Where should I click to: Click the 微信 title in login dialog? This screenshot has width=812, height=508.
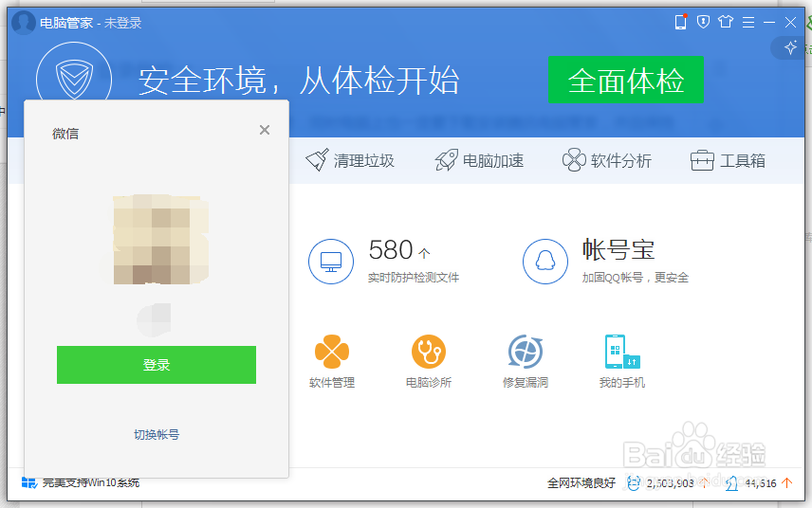pos(65,134)
